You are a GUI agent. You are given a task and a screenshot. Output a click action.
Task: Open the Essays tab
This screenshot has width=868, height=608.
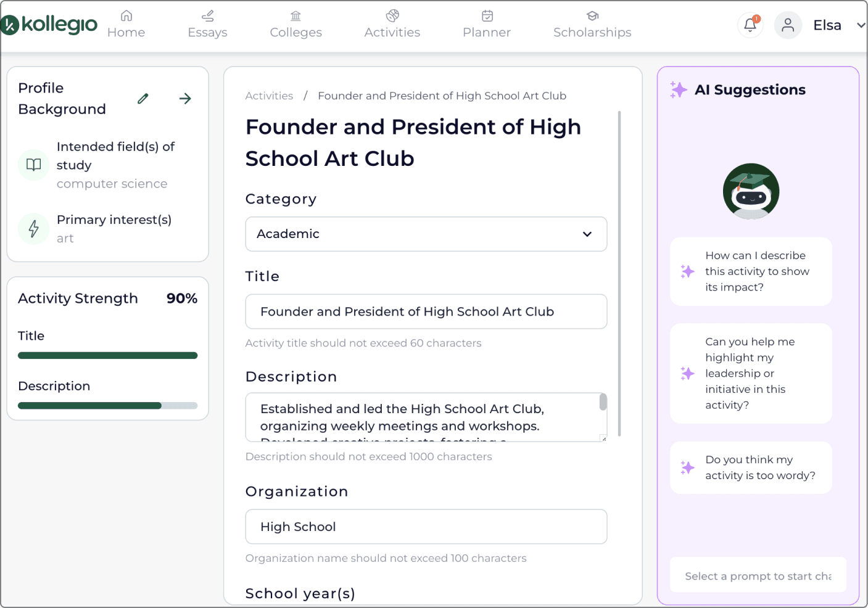tap(207, 25)
